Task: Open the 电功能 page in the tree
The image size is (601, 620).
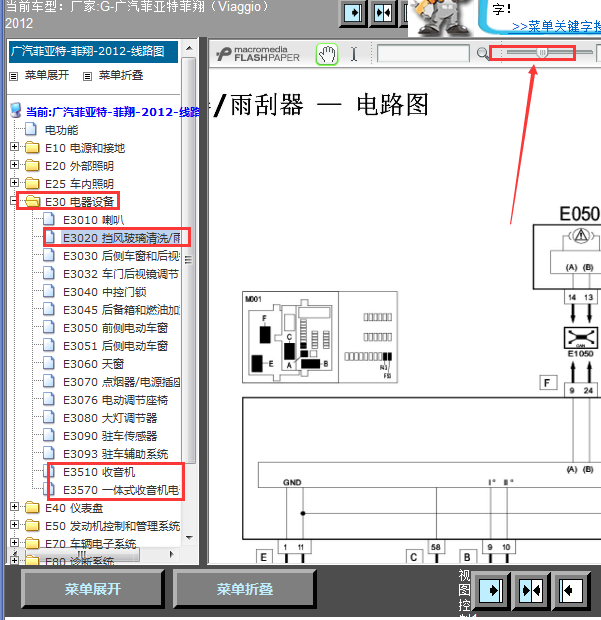Action: click(x=61, y=130)
